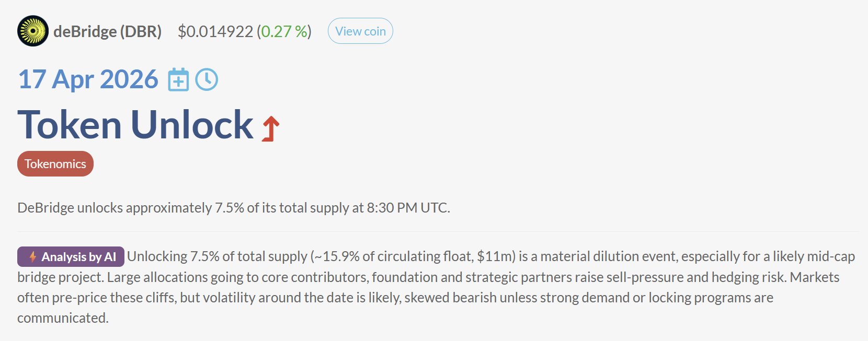Click the clock icon beside the date
The height and width of the screenshot is (341, 868).
207,80
